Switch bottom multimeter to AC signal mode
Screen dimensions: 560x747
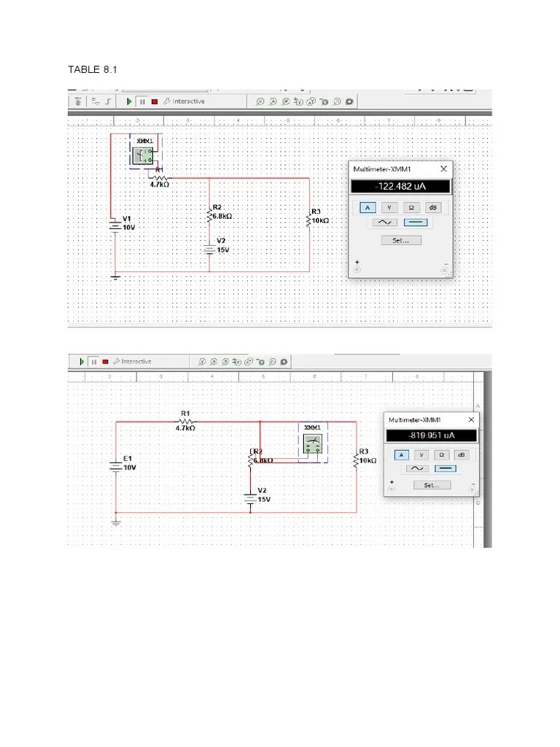pos(417,469)
